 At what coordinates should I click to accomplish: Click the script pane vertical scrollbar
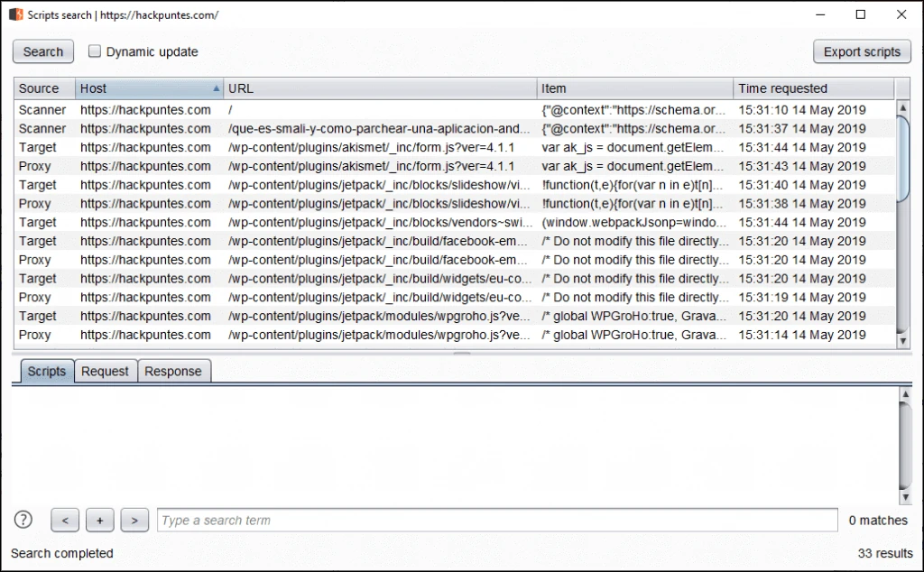[905, 446]
